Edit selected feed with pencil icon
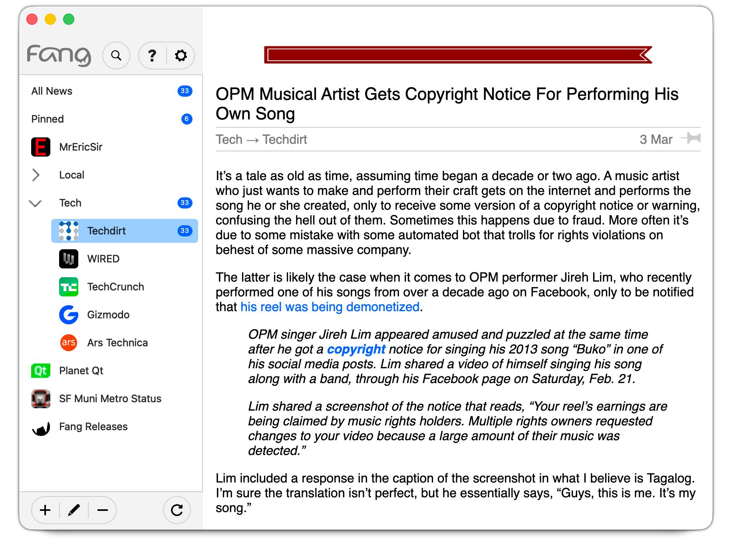Image resolution: width=739 pixels, height=560 pixels. click(74, 510)
